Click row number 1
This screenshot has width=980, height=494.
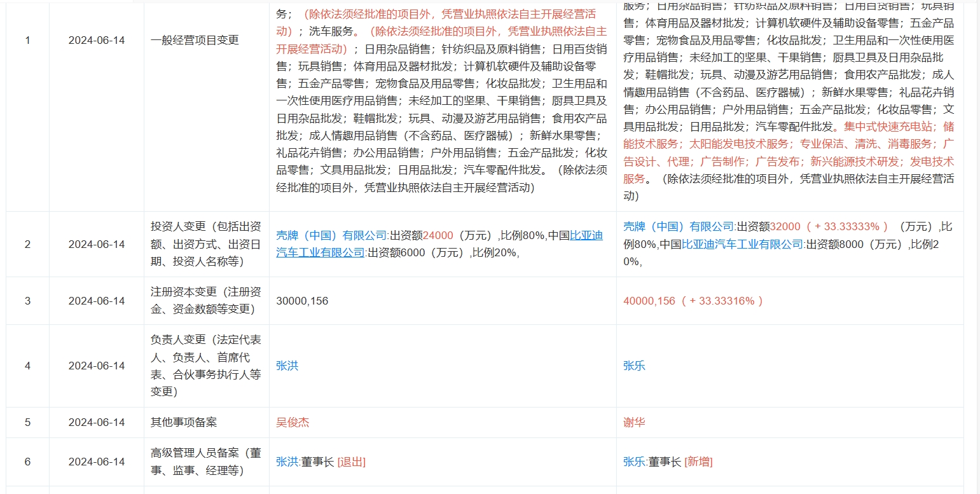click(27, 40)
